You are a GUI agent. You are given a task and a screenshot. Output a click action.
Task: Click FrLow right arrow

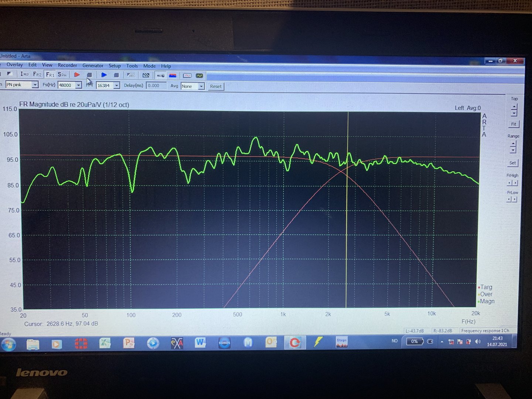point(515,199)
